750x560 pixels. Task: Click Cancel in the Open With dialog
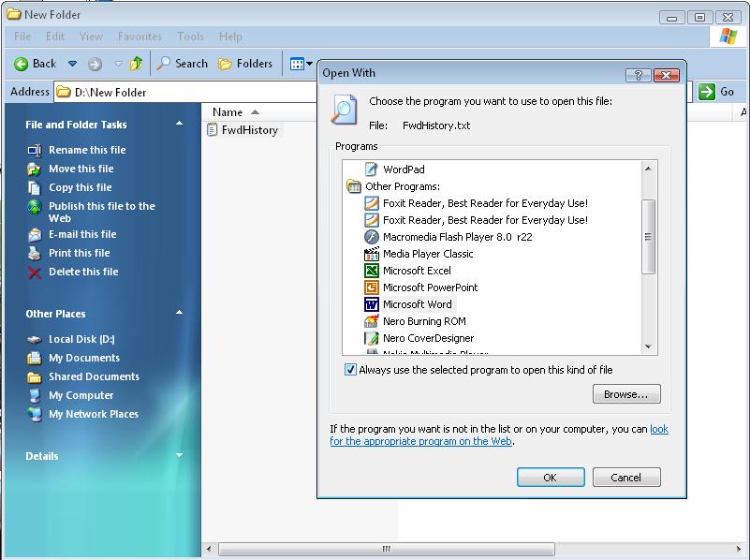coord(626,478)
